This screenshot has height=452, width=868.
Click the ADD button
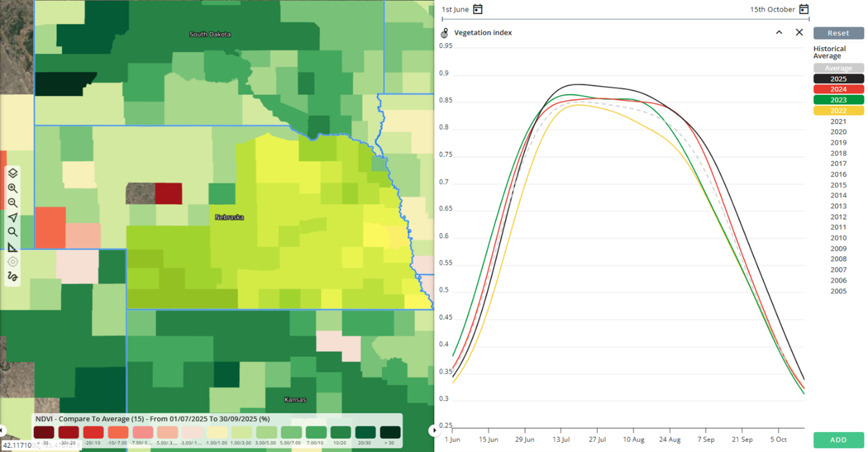[838, 440]
